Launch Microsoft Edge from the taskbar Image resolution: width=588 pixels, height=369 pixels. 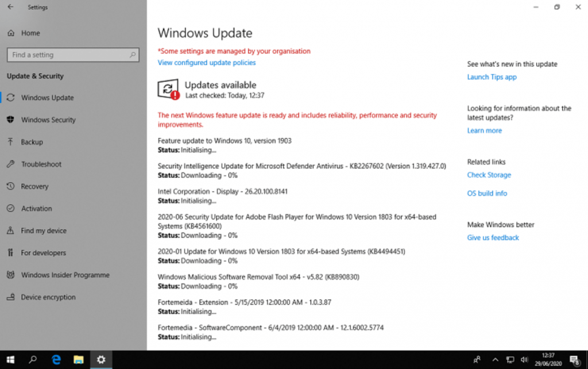tap(56, 360)
